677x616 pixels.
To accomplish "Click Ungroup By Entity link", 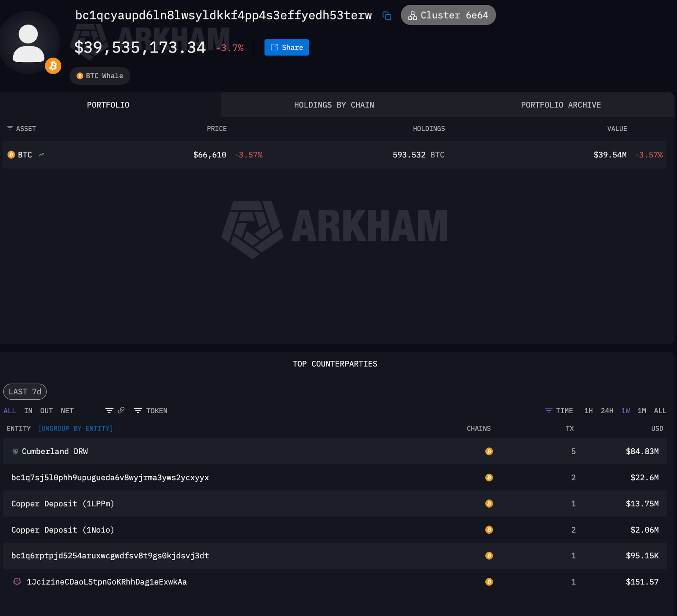I will pos(75,428).
